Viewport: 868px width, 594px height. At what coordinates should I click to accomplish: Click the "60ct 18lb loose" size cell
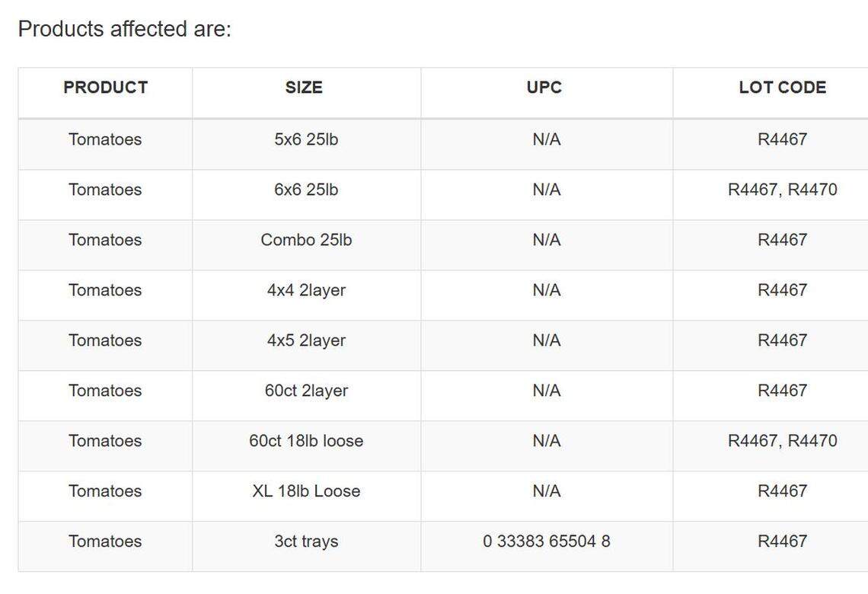[x=306, y=441]
